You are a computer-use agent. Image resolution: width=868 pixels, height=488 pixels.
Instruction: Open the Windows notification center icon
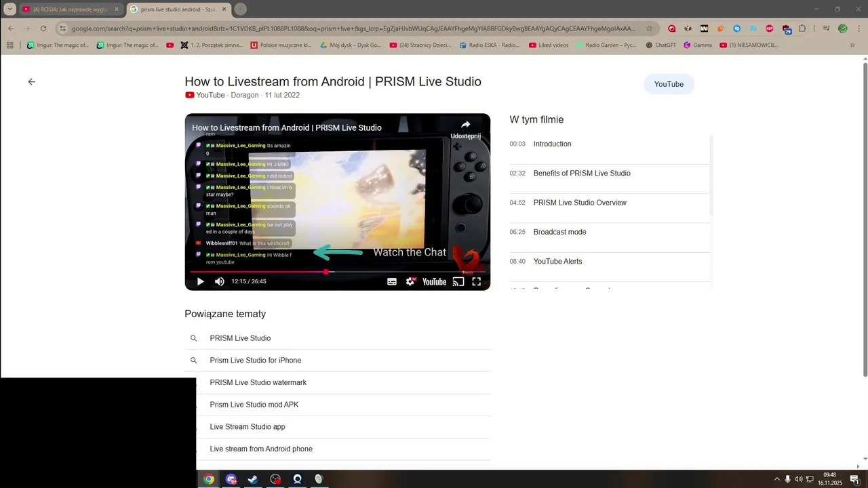[x=854, y=479]
